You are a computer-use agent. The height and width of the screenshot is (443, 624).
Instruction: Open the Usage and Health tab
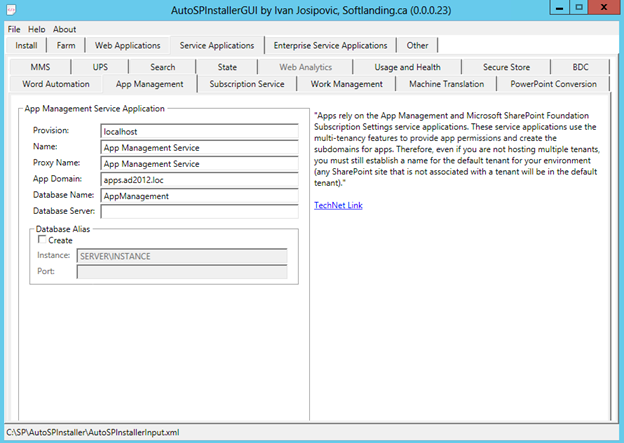click(x=407, y=67)
